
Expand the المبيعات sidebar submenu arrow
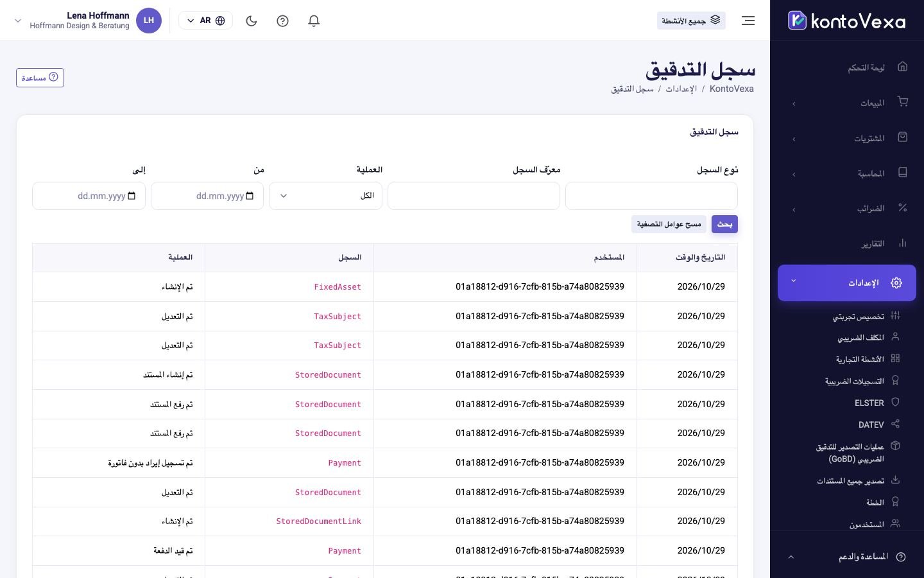[x=794, y=103]
